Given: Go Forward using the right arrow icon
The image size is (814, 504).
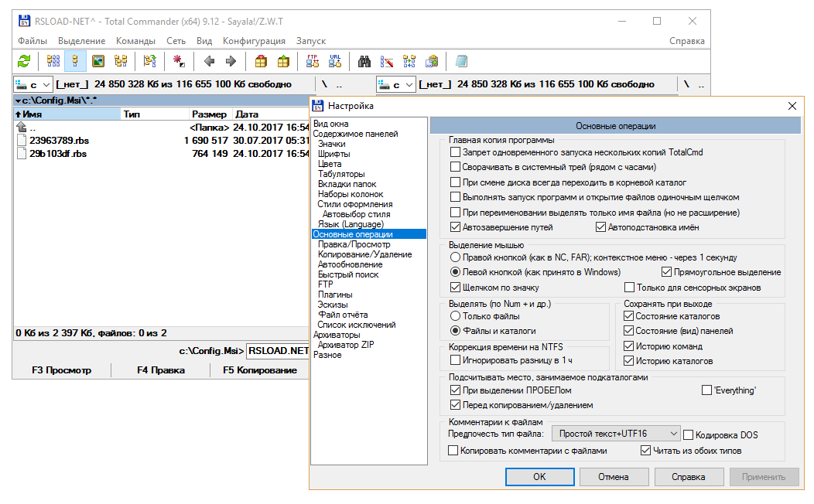Looking at the screenshot, I should click(231, 61).
